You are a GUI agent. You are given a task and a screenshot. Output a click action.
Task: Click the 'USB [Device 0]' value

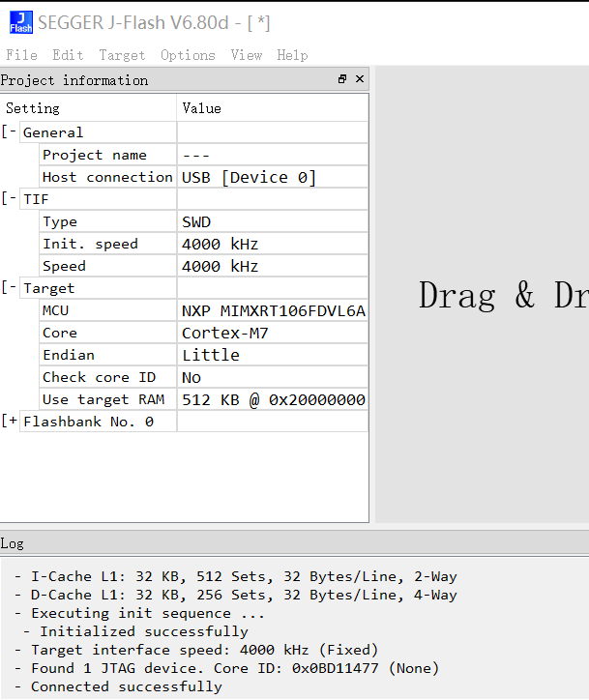click(273, 177)
